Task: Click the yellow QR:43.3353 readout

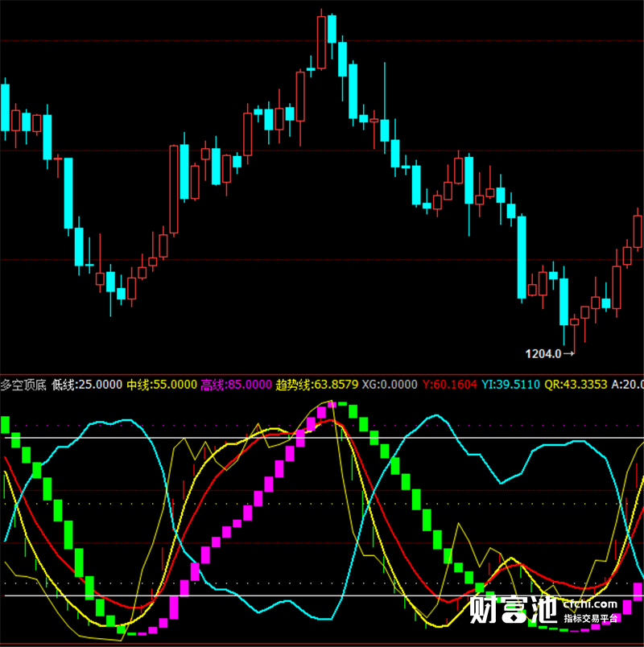Action: [x=576, y=385]
